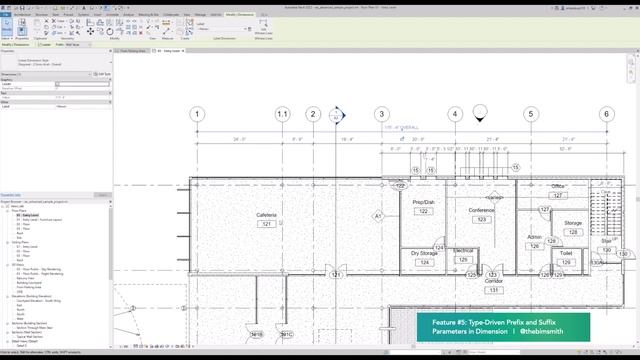Select 'Courtyard Elevation - South Wing' in browser
Screen dimensions: 640x360
39,301
